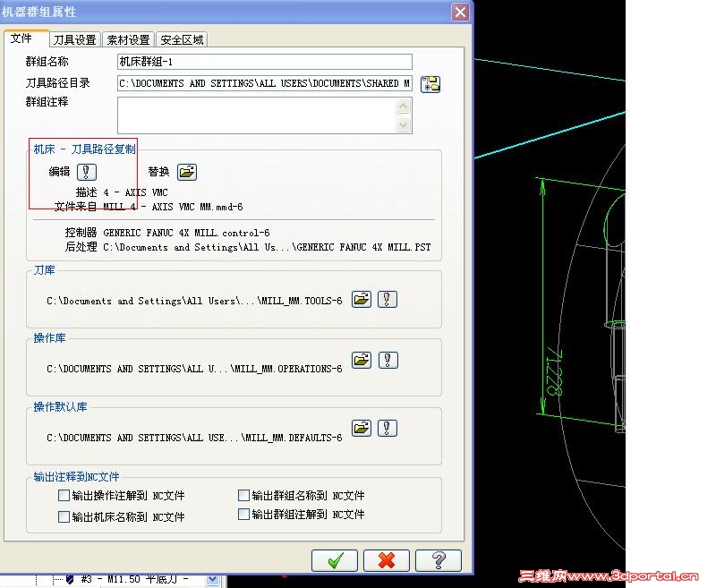Viewport: 716px width, 588px height.
Task: Click the 刀具路径目录 path field
Action: point(264,83)
